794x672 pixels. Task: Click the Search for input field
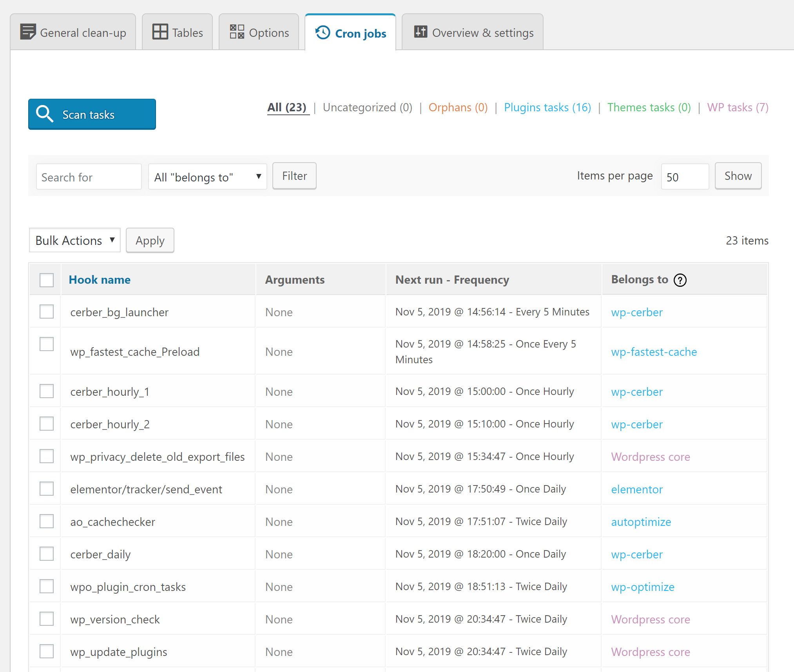tap(89, 177)
